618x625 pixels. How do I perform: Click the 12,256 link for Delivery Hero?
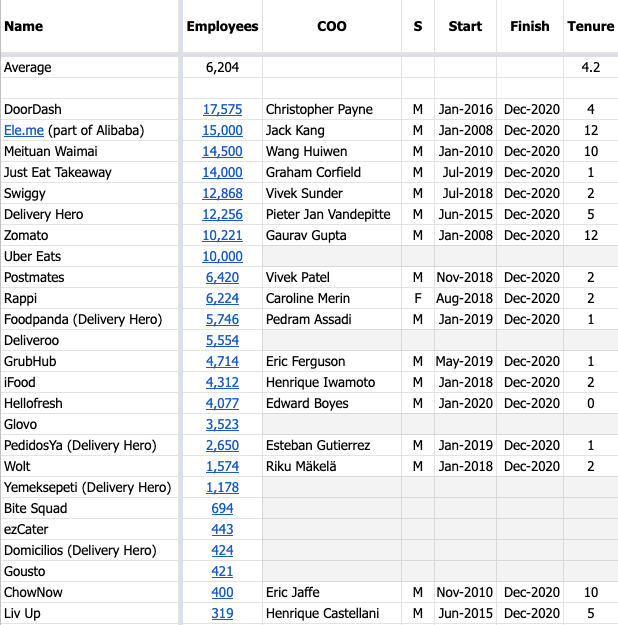222,214
